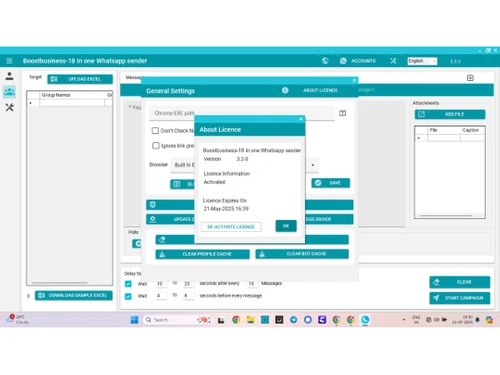Open the settings wrench icon in header
Screen dimensions: 500x375
[393, 61]
